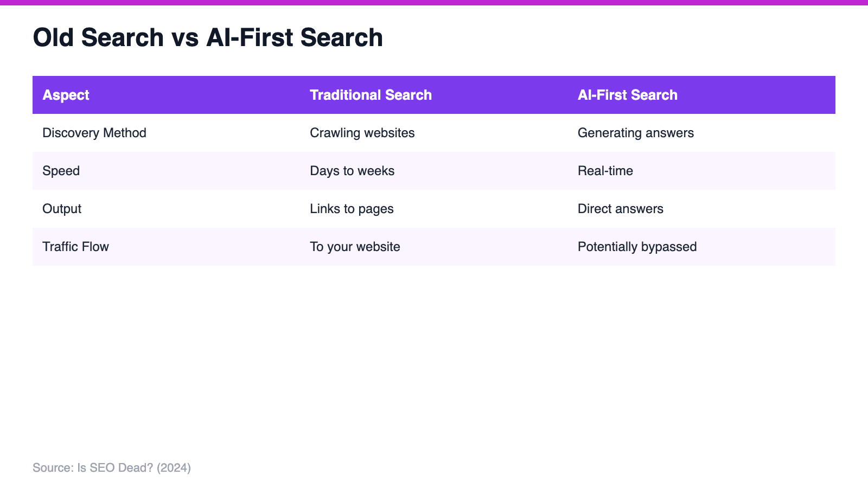The image size is (868, 488).
Task: Select the 'Potentially bypassed' cell
Action: coord(701,247)
